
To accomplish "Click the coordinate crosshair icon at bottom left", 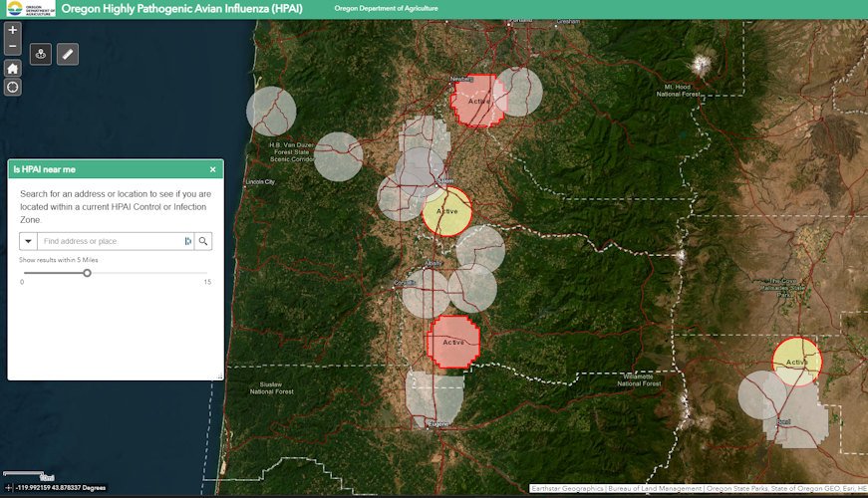I will (9, 488).
